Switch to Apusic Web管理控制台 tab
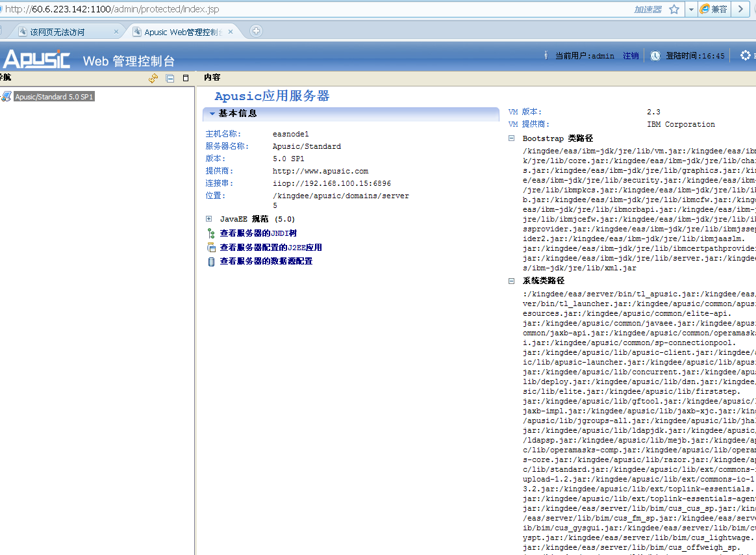The width and height of the screenshot is (756, 555). 183,32
